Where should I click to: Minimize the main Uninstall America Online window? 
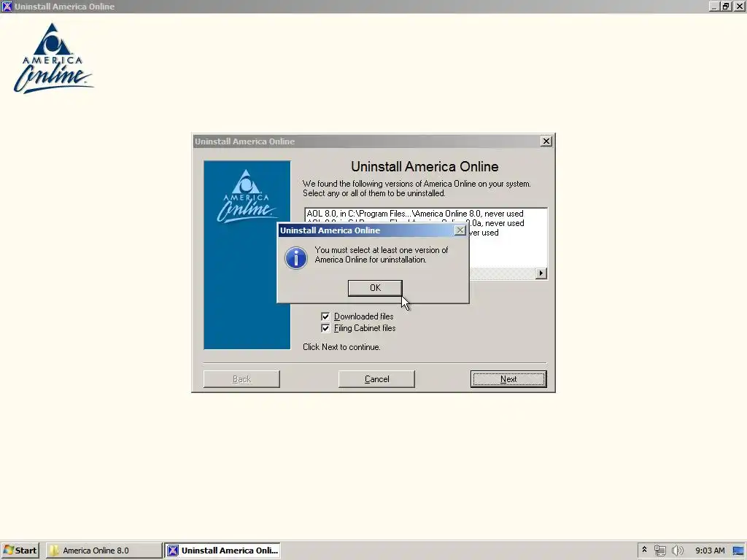click(713, 6)
